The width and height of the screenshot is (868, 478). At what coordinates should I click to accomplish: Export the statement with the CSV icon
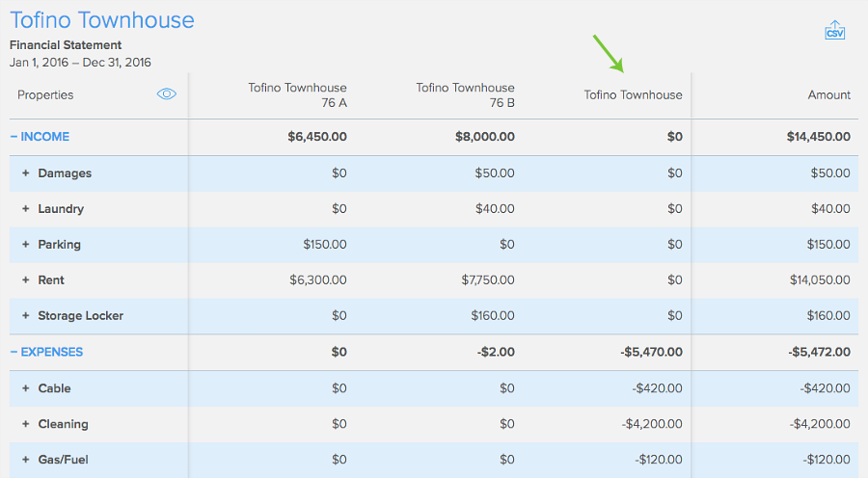(835, 31)
